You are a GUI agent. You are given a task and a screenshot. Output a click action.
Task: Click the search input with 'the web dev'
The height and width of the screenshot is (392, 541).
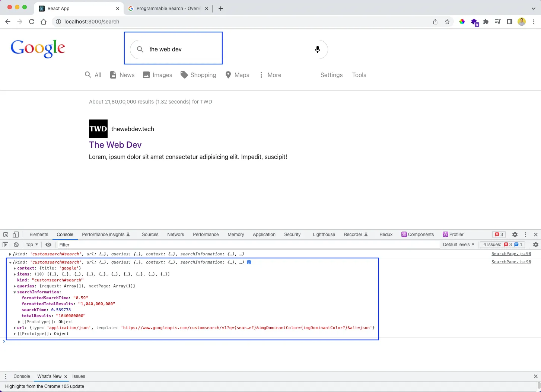tap(229, 49)
